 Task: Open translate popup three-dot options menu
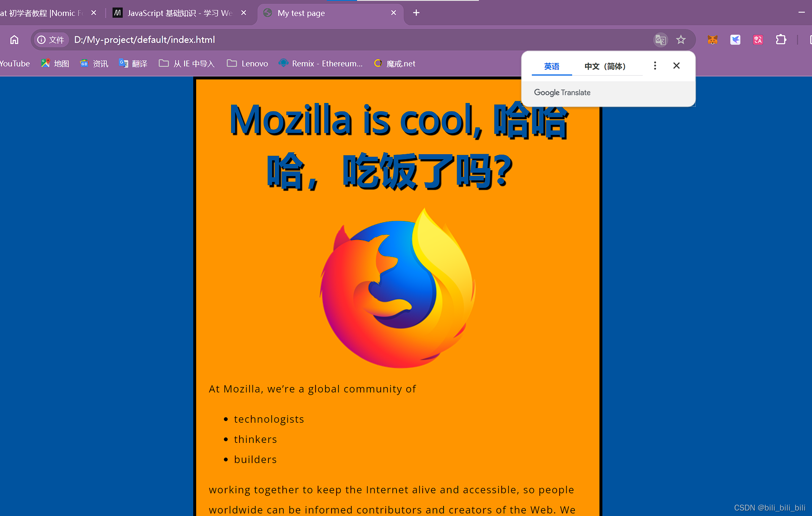point(654,66)
